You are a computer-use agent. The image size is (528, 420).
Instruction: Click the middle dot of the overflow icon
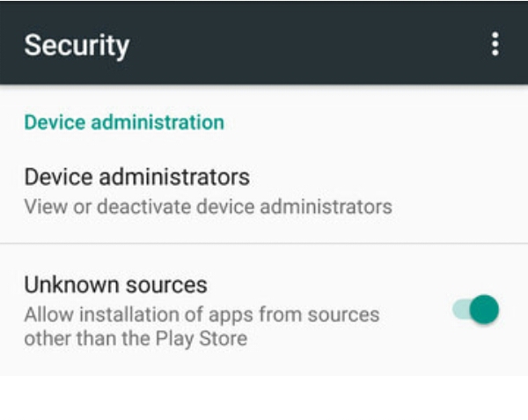click(x=495, y=43)
